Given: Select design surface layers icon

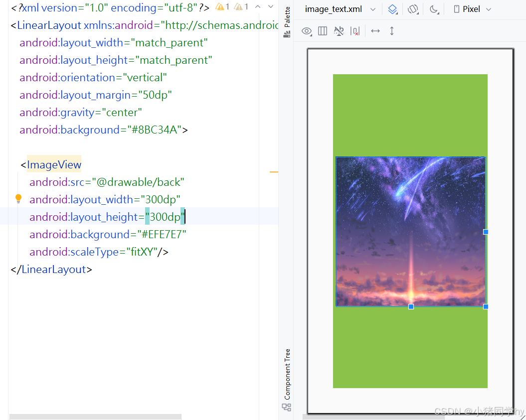Looking at the screenshot, I should (x=392, y=9).
